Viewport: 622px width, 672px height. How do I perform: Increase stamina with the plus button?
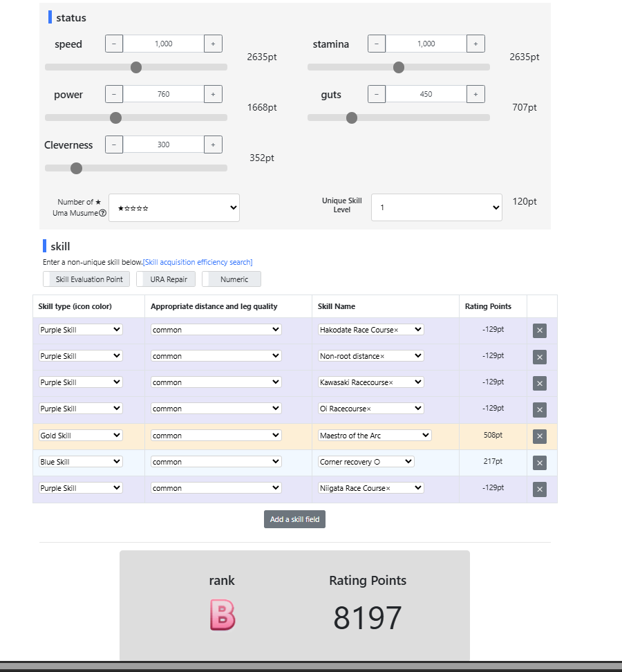click(x=475, y=44)
